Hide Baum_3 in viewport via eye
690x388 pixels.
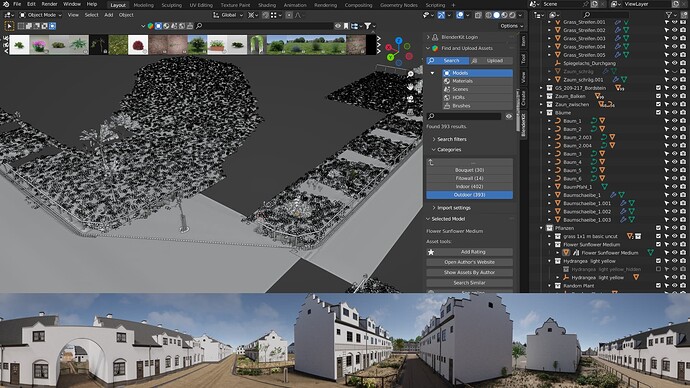tap(675, 154)
